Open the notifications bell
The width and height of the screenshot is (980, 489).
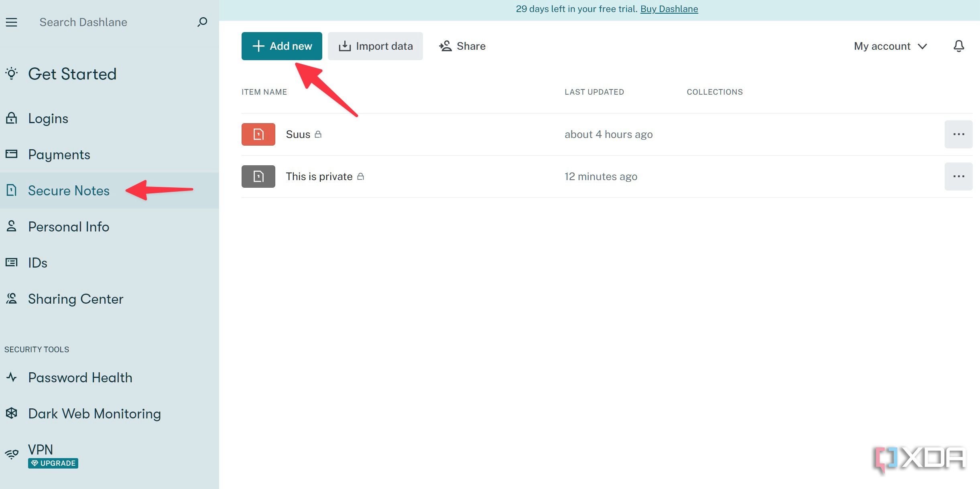click(958, 46)
